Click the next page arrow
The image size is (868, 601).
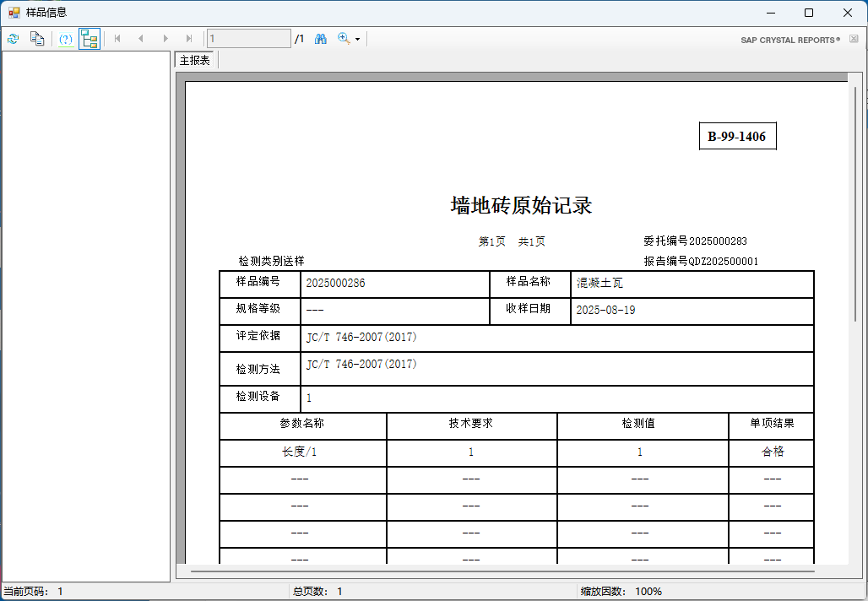point(165,39)
